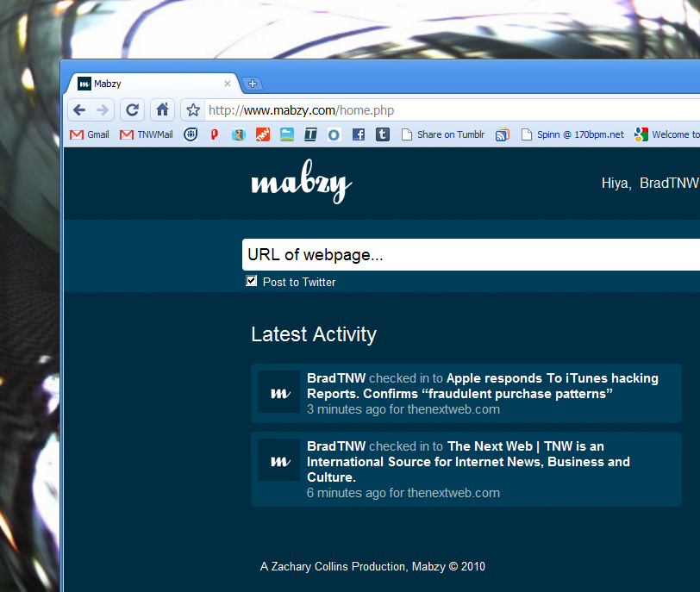Open the dark T bookmark icon
This screenshot has width=700, height=592.
pos(310,134)
